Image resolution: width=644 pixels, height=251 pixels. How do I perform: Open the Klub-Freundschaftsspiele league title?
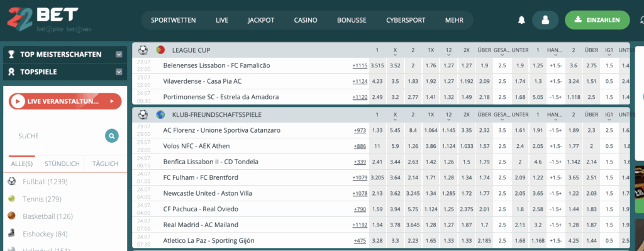(217, 114)
